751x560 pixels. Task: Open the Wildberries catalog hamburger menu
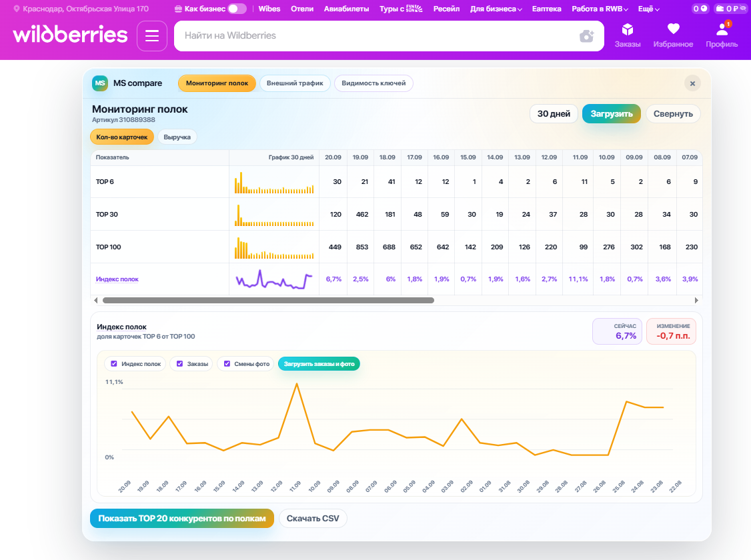152,36
